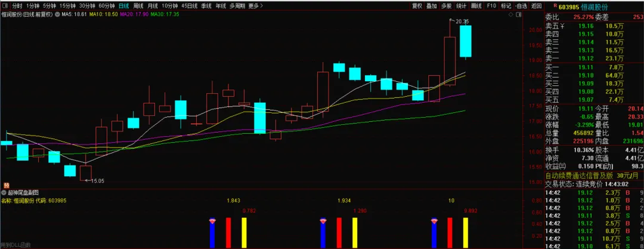This screenshot has height=249, width=644.
Task: Switch to 月线 monthly chart
Action: (x=153, y=6)
